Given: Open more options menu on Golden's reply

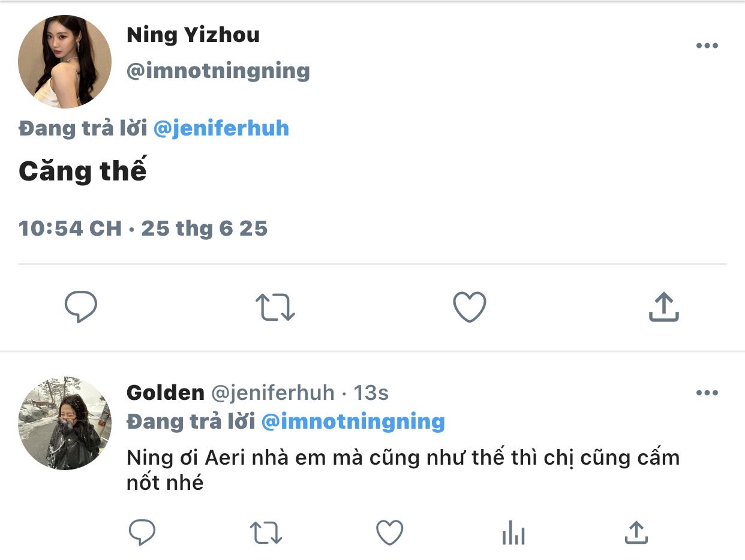Looking at the screenshot, I should (x=707, y=393).
